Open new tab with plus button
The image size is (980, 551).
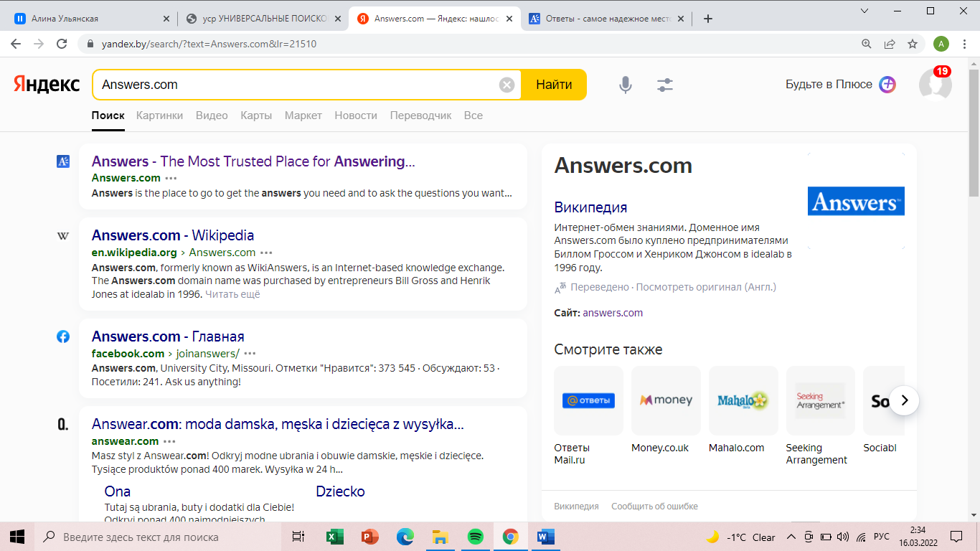pos(708,19)
